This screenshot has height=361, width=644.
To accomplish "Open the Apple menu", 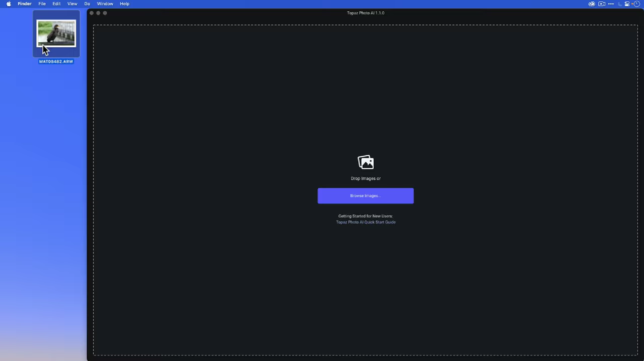I will click(x=9, y=4).
